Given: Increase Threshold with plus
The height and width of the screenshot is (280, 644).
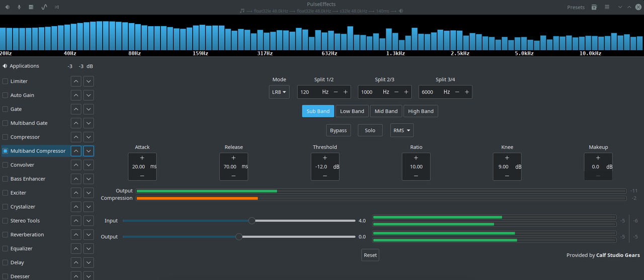Looking at the screenshot, I should (x=325, y=158).
